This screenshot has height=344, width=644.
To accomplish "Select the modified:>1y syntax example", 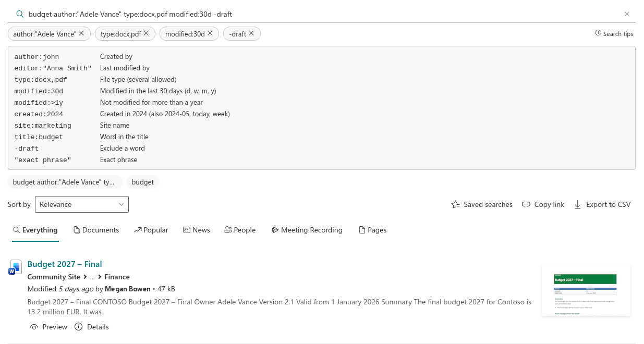I will click(x=39, y=103).
